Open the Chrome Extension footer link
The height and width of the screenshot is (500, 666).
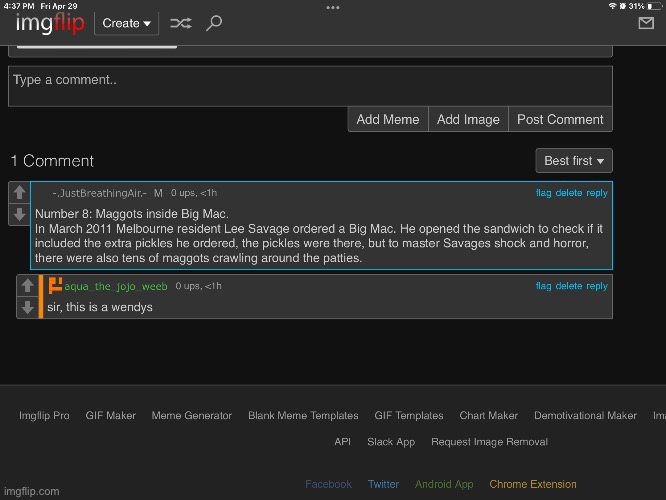coord(533,484)
